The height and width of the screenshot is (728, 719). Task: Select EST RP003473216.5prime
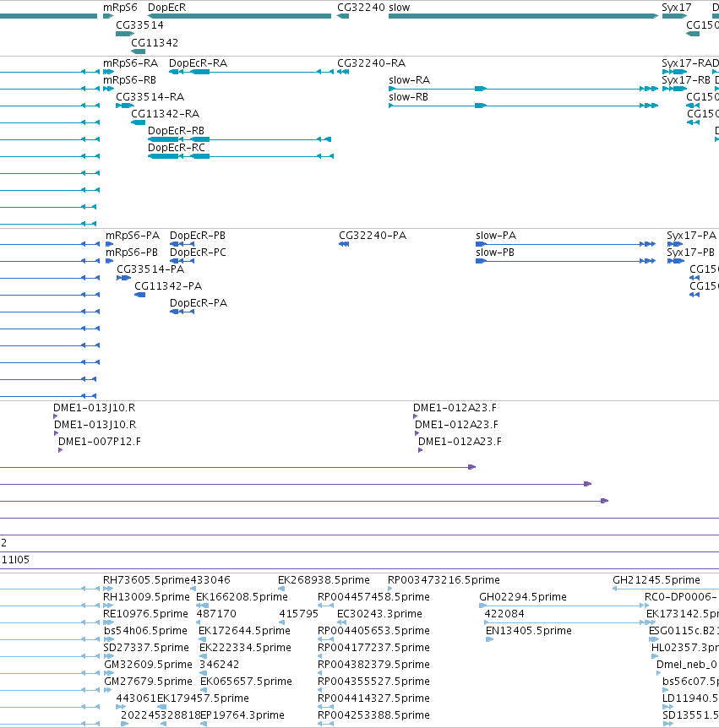444,580
